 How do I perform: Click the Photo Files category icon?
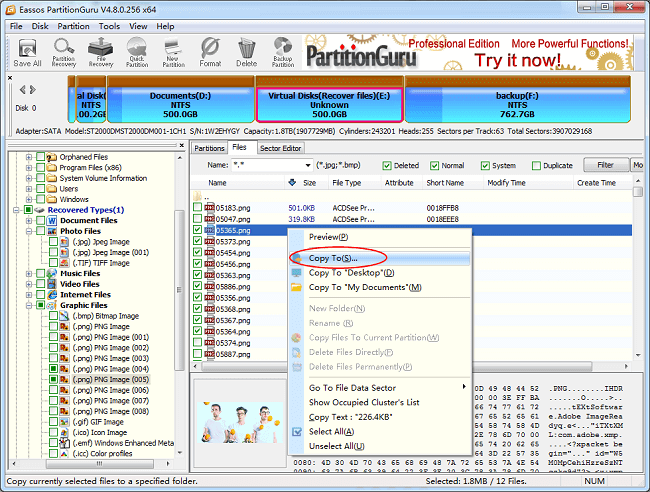(52, 231)
